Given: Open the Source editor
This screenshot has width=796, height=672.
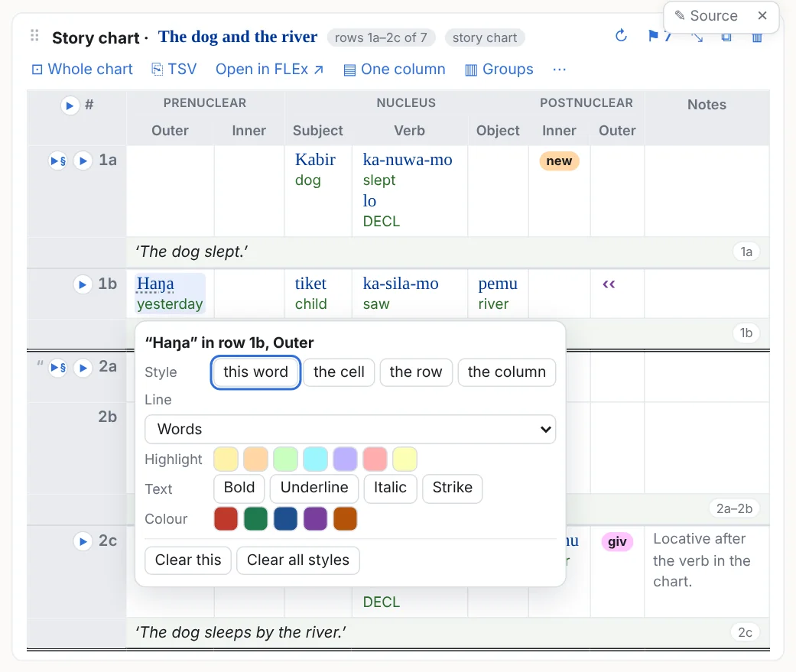Looking at the screenshot, I should tap(706, 16).
